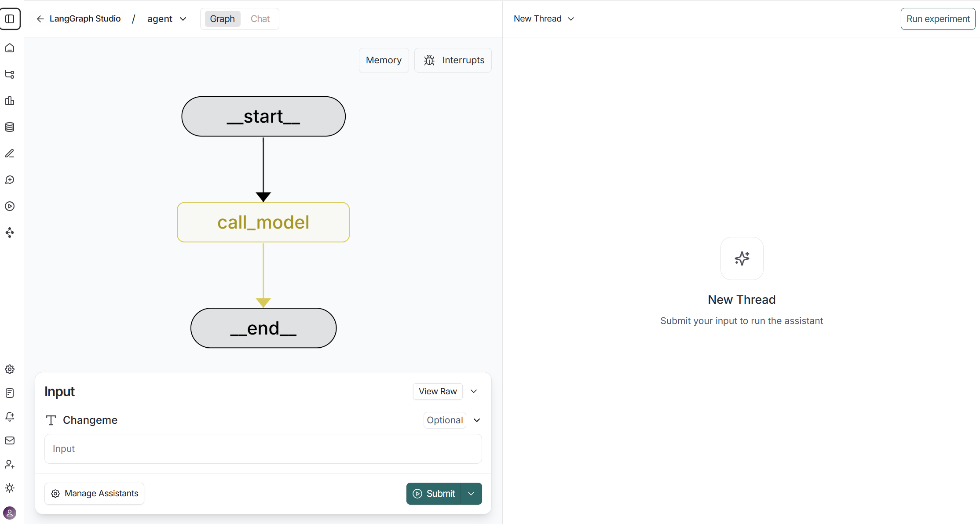The image size is (980, 524).
Task: Toggle the sun theme switcher icon
Action: pyautogui.click(x=10, y=488)
